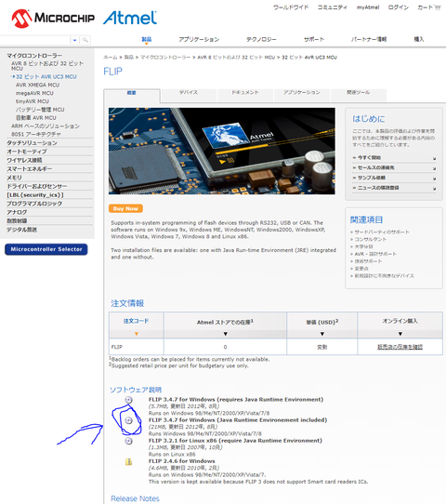Screen dimensions: 446x504
Task: Sort by オンライン購入 column arrow
Action: point(400,334)
